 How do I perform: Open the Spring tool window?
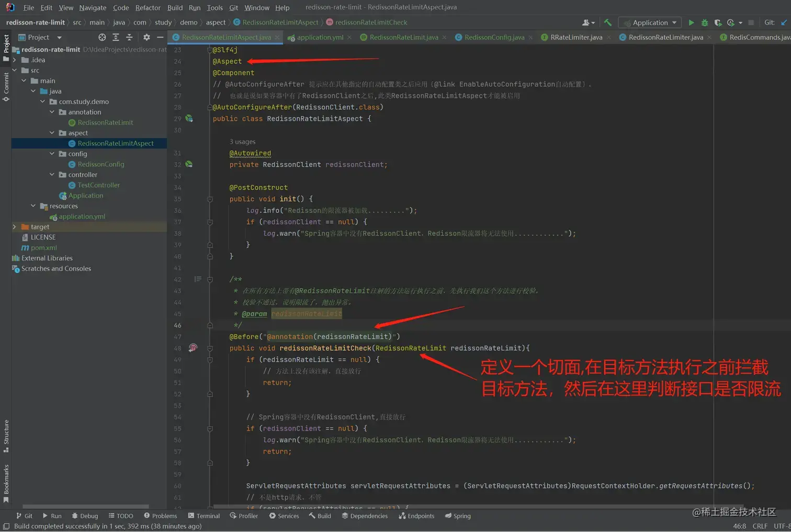tap(458, 516)
